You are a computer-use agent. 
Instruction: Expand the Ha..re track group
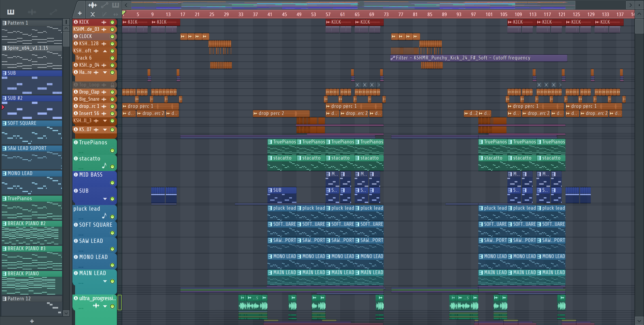pyautogui.click(x=105, y=73)
